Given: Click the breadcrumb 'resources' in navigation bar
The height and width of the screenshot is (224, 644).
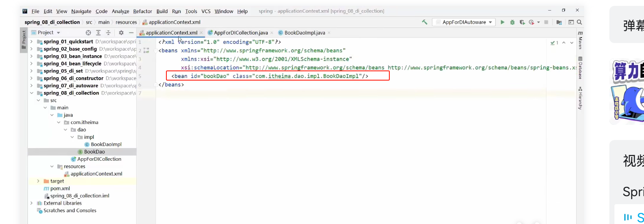Looking at the screenshot, I should 126,22.
